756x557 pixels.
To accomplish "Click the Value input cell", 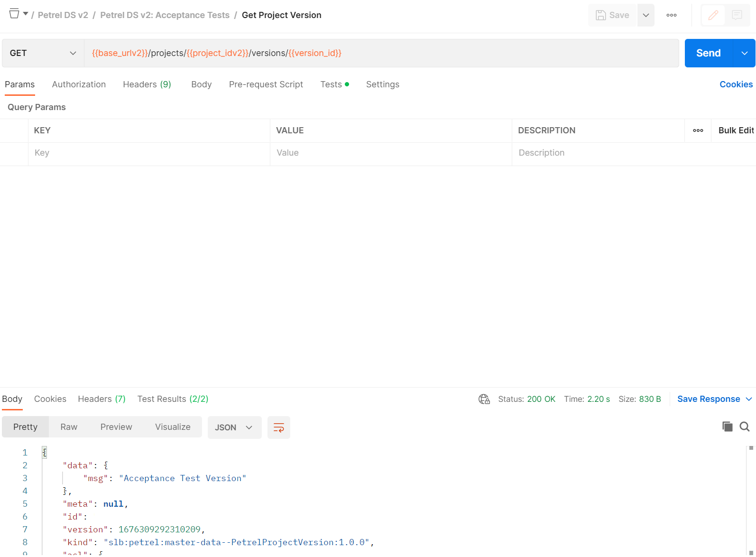I will [391, 153].
